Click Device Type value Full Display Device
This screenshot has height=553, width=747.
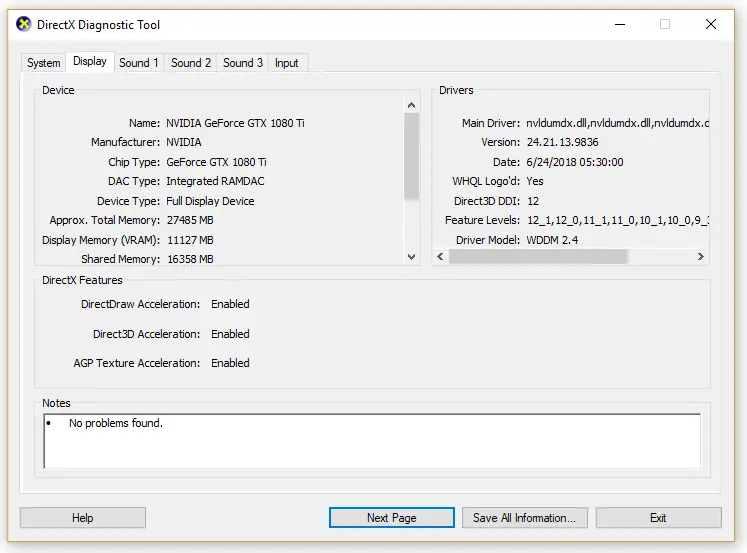tap(210, 201)
